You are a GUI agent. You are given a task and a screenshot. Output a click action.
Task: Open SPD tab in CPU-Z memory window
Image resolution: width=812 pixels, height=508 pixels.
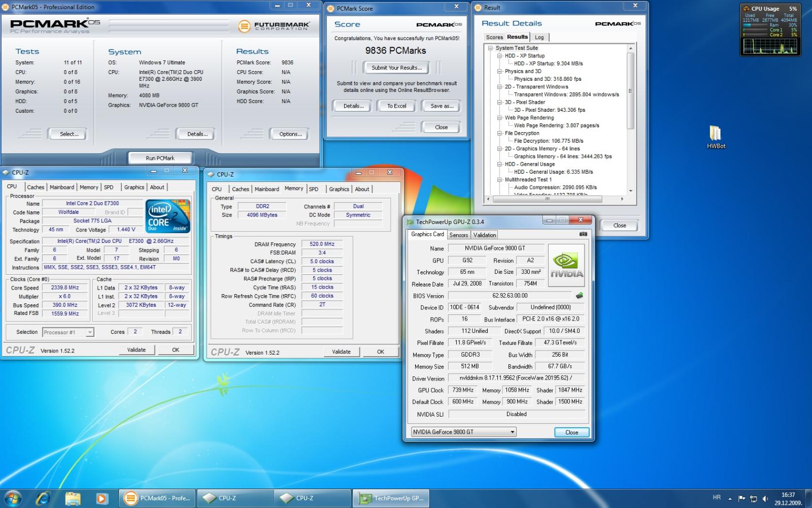[314, 189]
